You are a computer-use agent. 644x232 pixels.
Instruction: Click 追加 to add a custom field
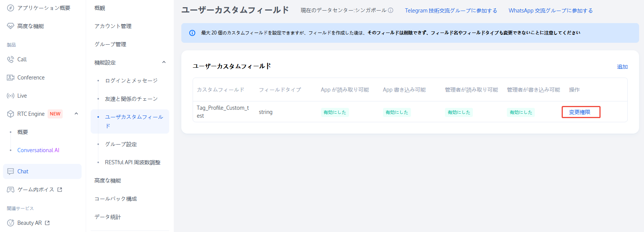(x=622, y=67)
